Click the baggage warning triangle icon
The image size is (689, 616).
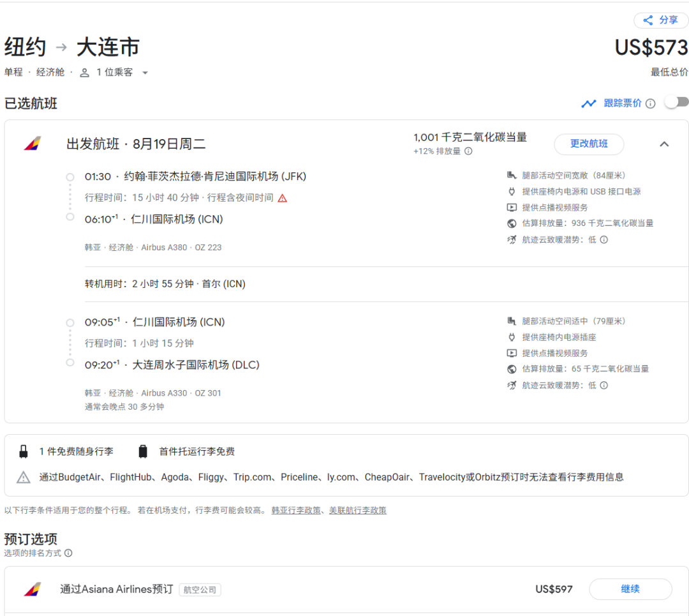[24, 477]
